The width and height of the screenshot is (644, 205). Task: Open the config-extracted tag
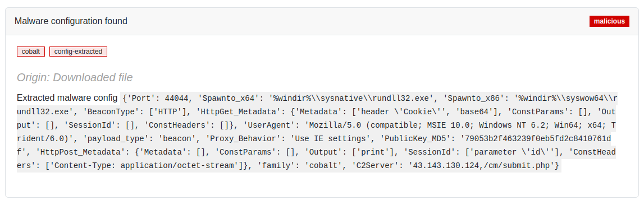79,52
